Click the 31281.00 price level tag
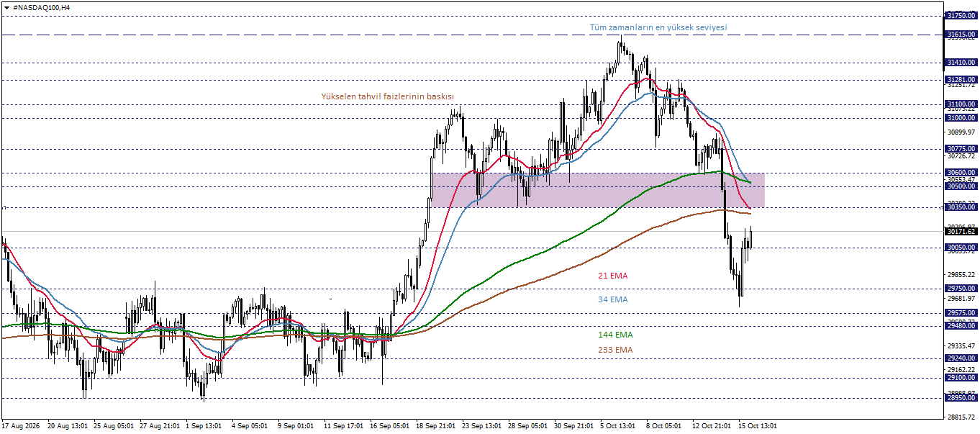 tap(961, 80)
